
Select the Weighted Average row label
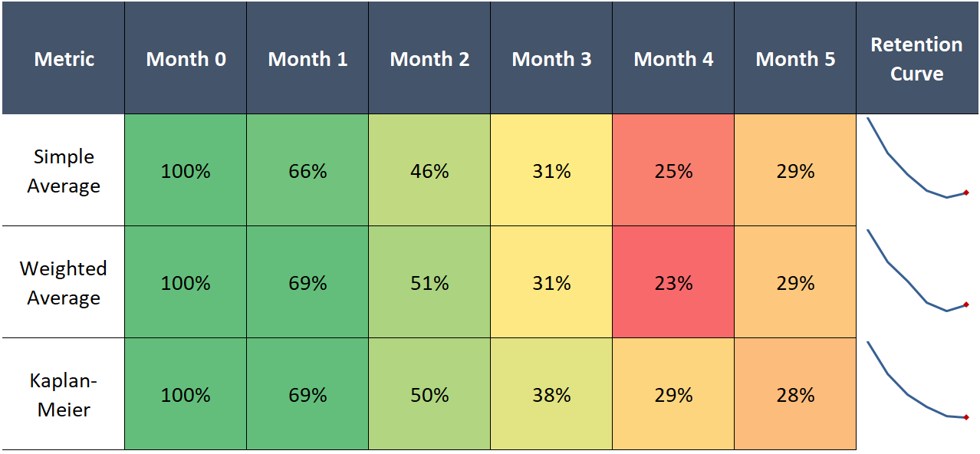[x=64, y=283]
